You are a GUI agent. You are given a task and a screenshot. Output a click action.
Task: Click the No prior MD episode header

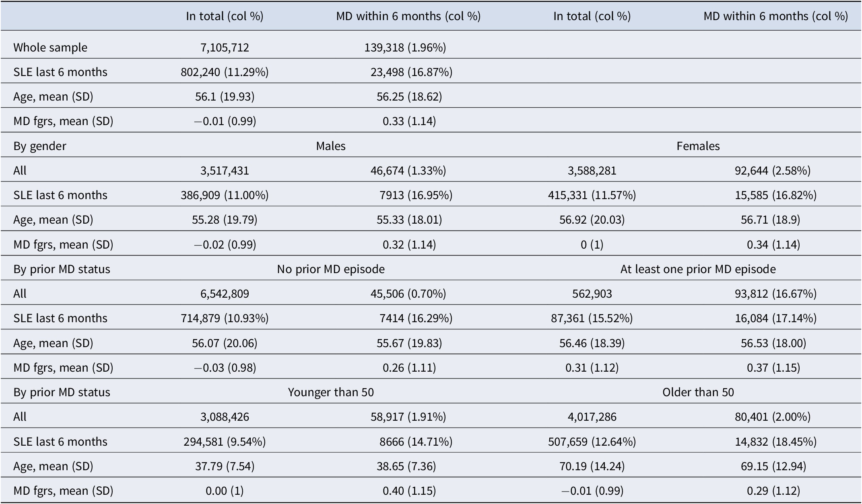[x=330, y=269]
